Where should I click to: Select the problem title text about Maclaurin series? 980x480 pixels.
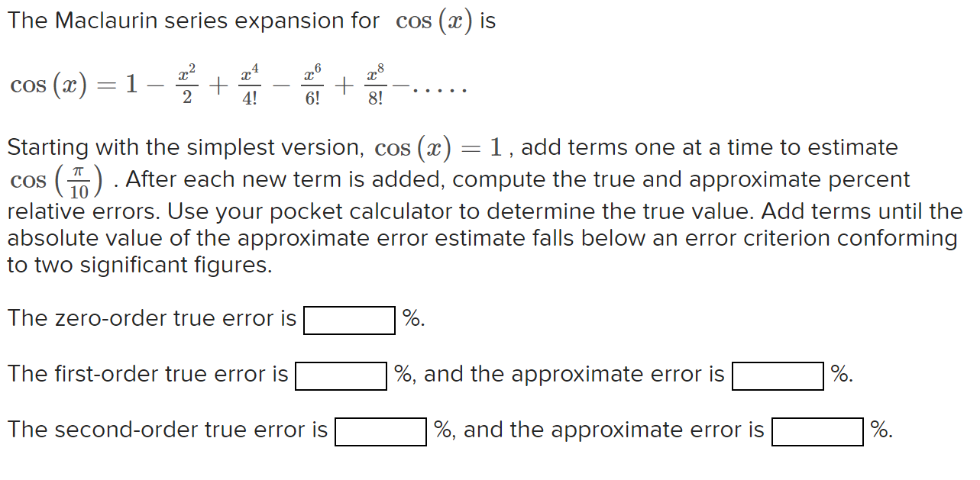coord(252,21)
